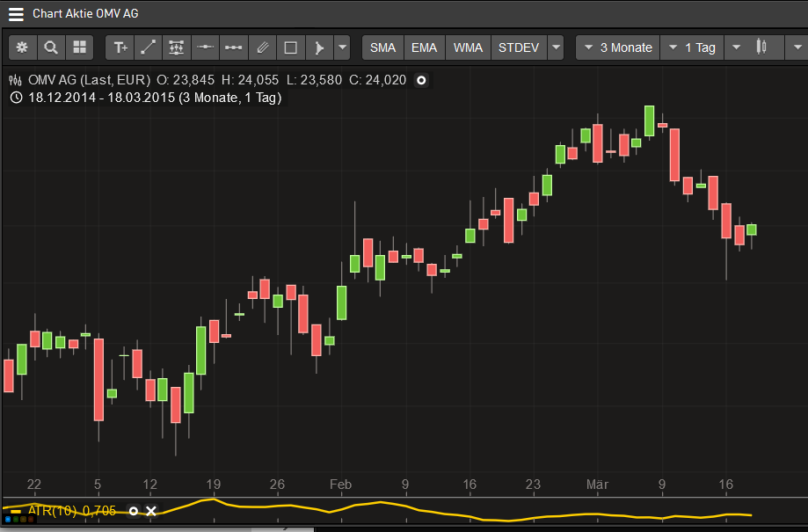Expand the indicators dropdown after STDEV
808x532 pixels.
[x=555, y=47]
